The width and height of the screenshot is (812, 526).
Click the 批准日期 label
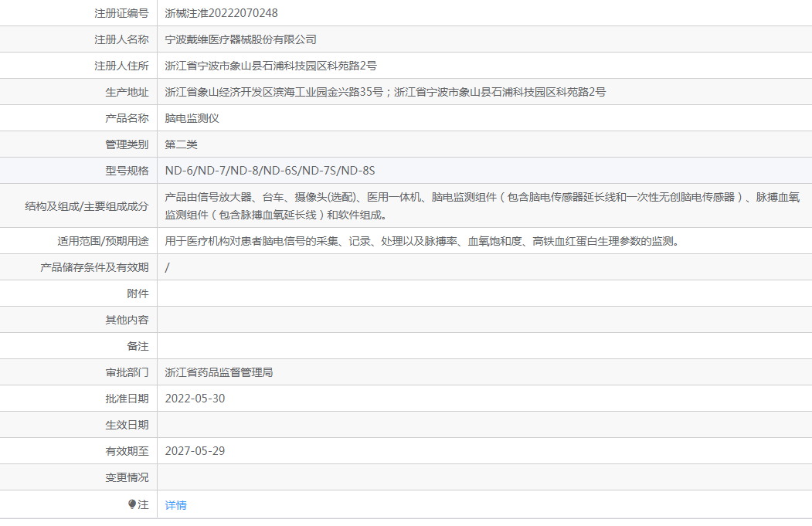127,399
